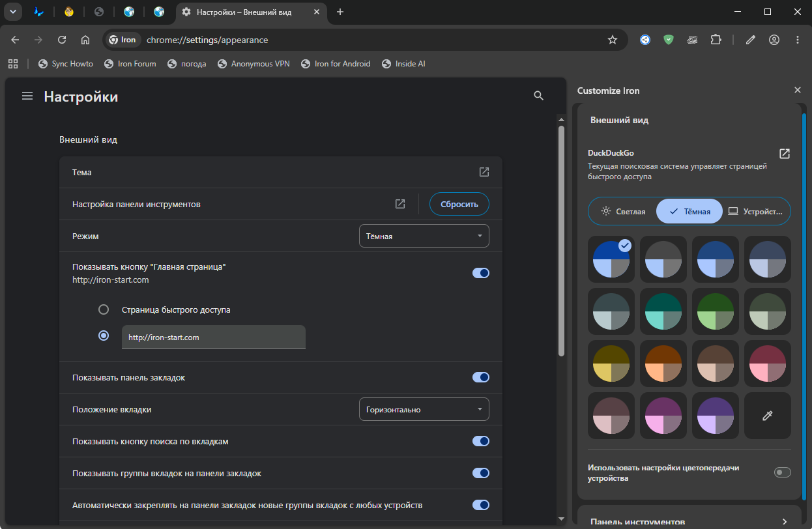812x529 pixels.
Task: Click the address bar showing chrome://settings/appearance
Action: click(x=365, y=40)
